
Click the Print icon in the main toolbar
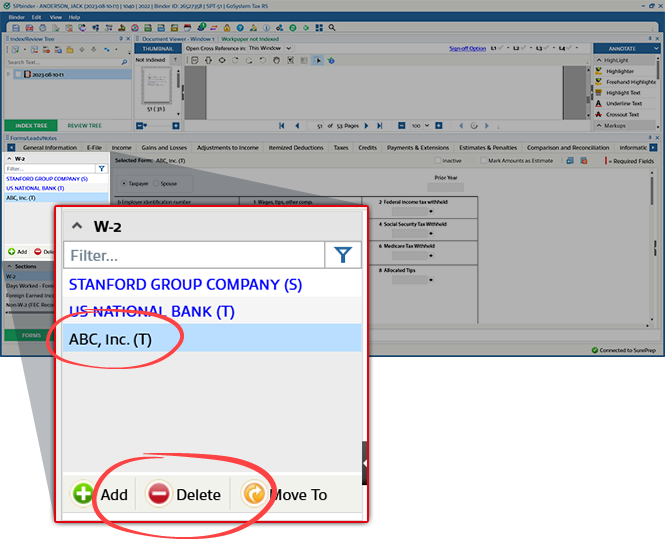coord(42,28)
